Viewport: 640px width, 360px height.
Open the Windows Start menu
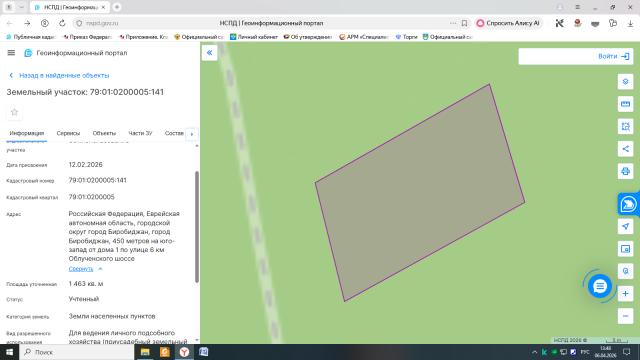9,352
